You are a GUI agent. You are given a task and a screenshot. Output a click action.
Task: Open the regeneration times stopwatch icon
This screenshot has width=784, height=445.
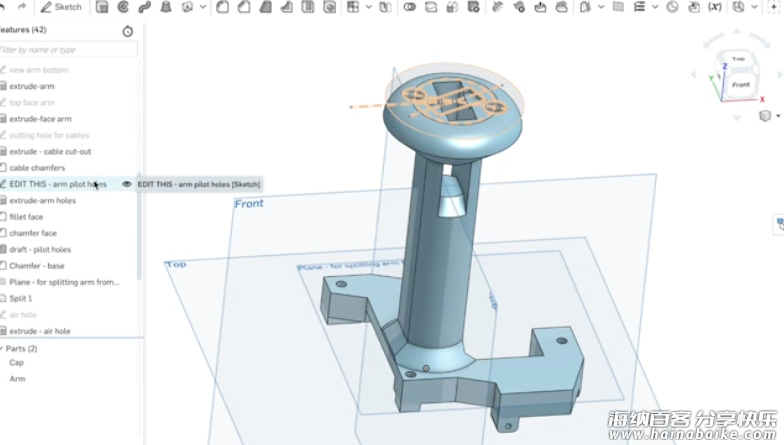coord(128,31)
